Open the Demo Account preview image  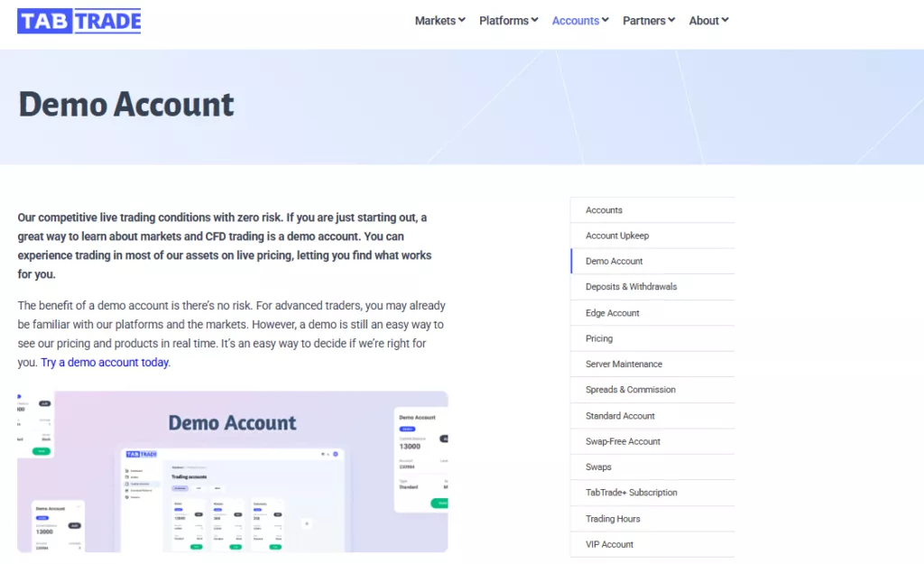tap(233, 471)
